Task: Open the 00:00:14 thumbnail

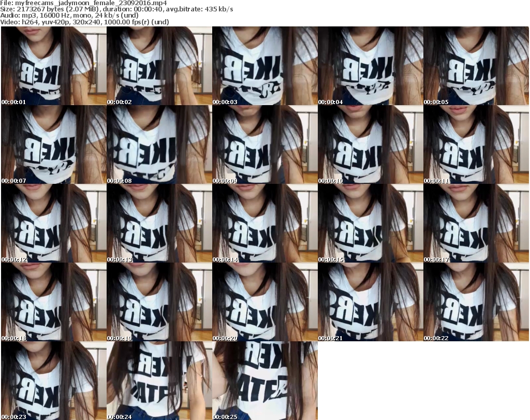Action: point(264,223)
